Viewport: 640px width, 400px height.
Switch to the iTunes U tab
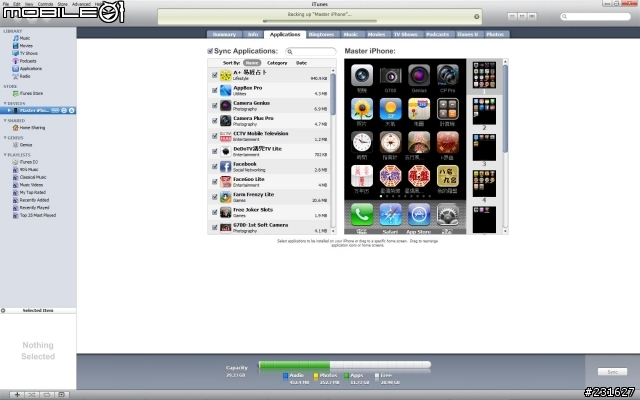pos(468,35)
